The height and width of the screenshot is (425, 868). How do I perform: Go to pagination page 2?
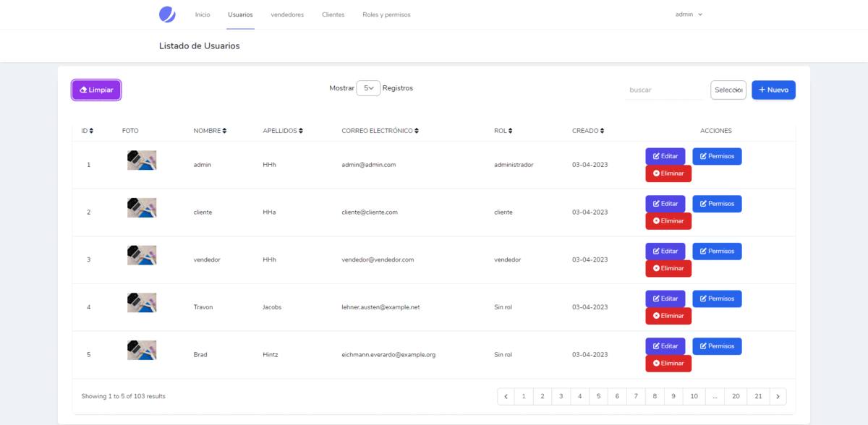click(x=542, y=396)
